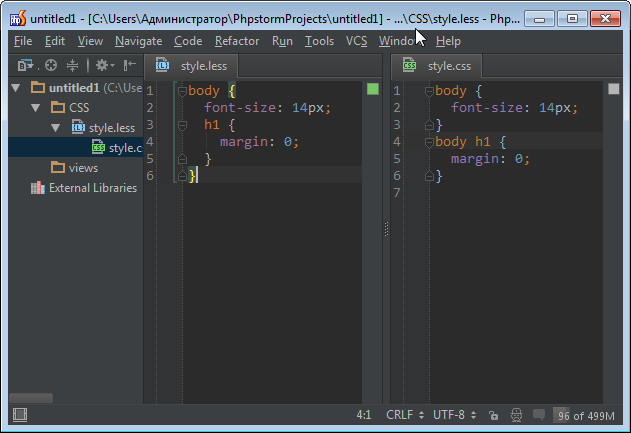This screenshot has height=433, width=631.
Task: Click the Scroll from Source target icon
Action: (51, 65)
